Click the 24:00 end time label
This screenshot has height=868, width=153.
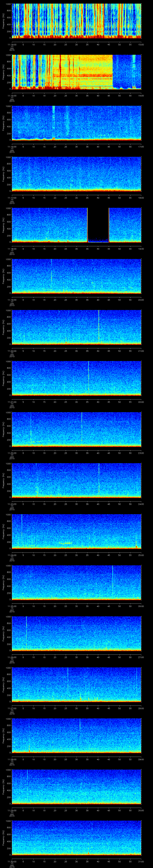coord(141,504)
